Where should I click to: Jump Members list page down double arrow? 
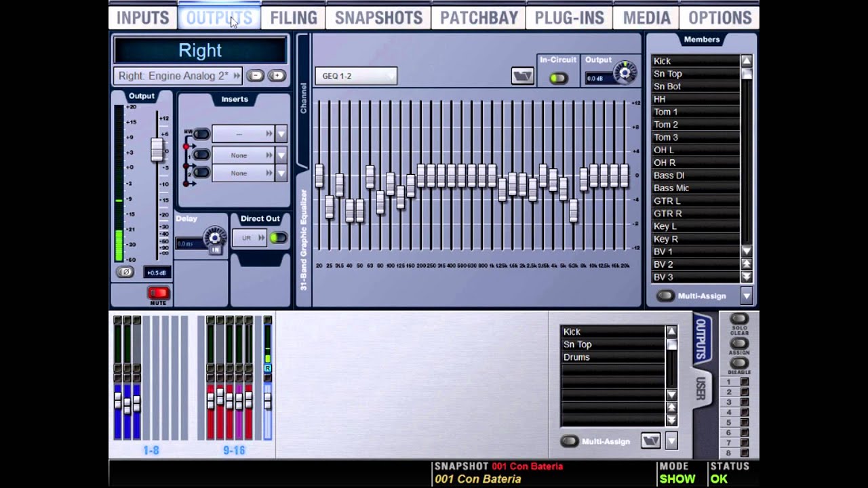747,277
